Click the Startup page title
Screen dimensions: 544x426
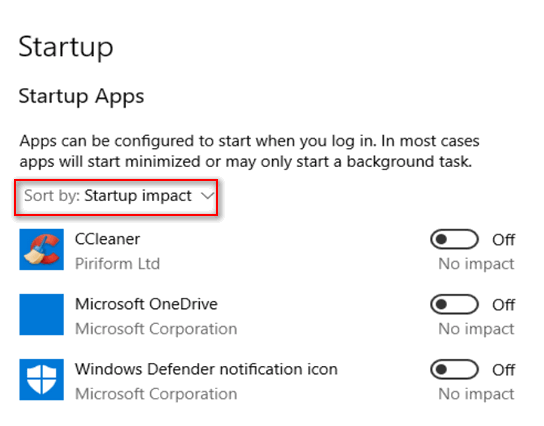point(66,47)
